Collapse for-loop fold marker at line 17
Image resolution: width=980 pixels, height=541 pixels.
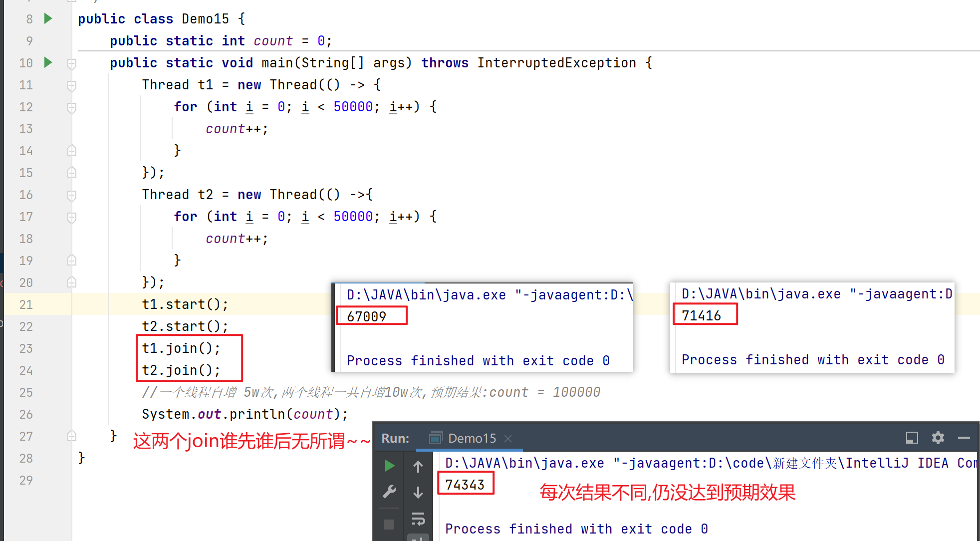[x=72, y=217]
